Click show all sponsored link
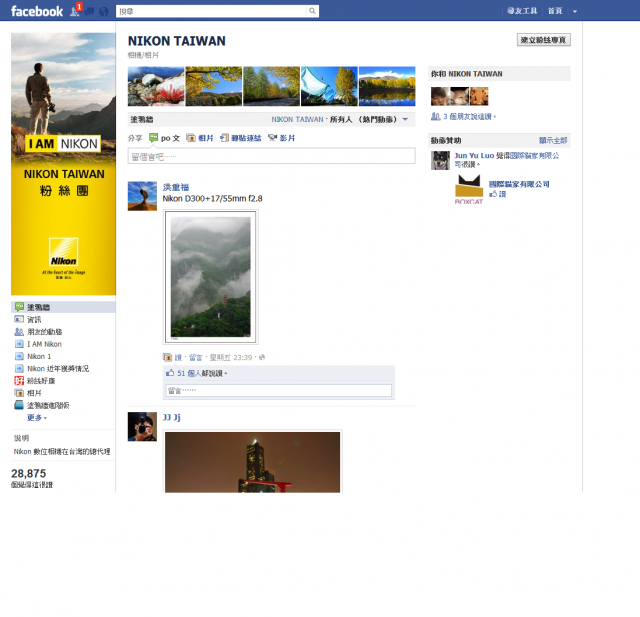Viewport: 640px width, 617px height. tap(553, 140)
